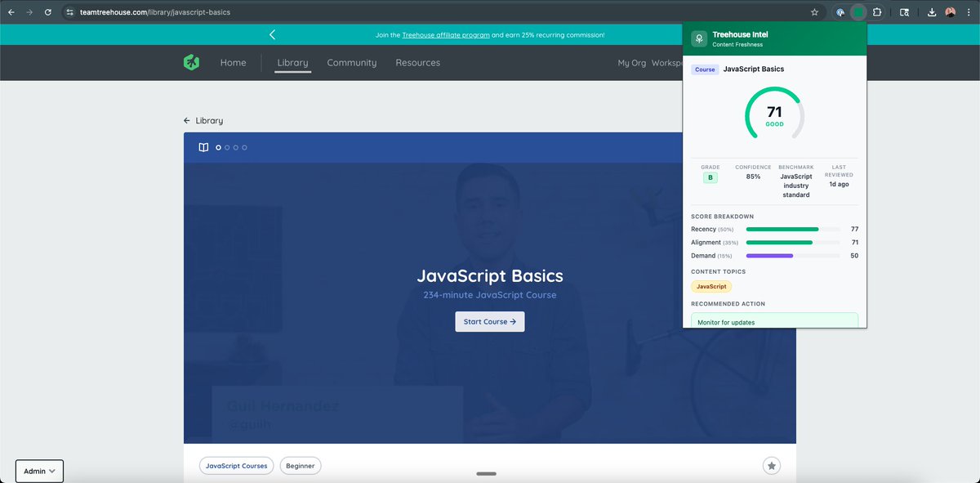Open the Resources nav item
The image size is (980, 483).
417,63
